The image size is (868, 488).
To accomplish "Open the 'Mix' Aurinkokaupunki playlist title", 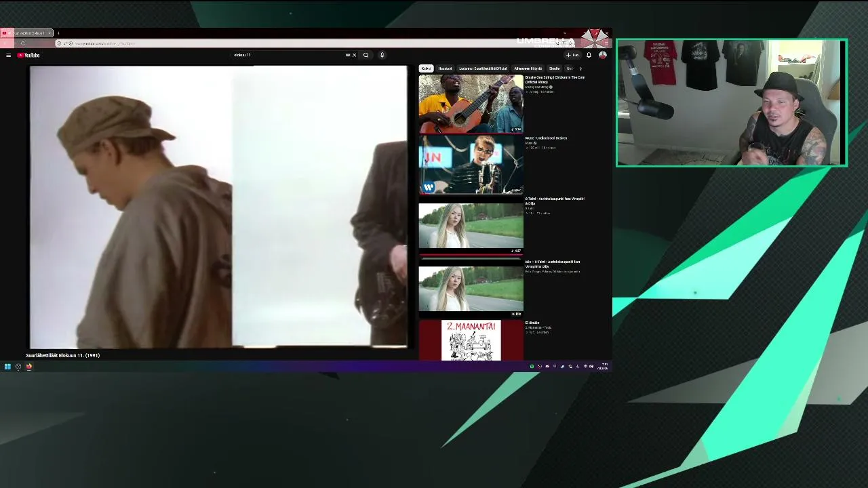I will [x=552, y=264].
